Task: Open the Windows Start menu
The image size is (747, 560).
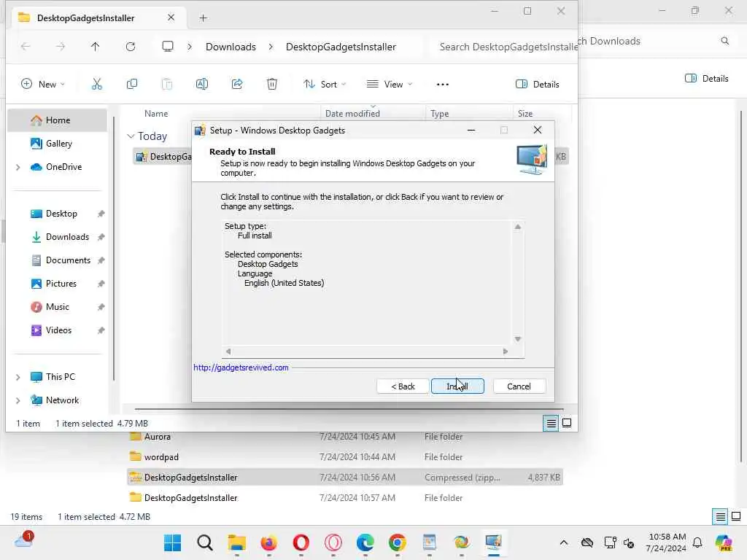Action: click(172, 542)
